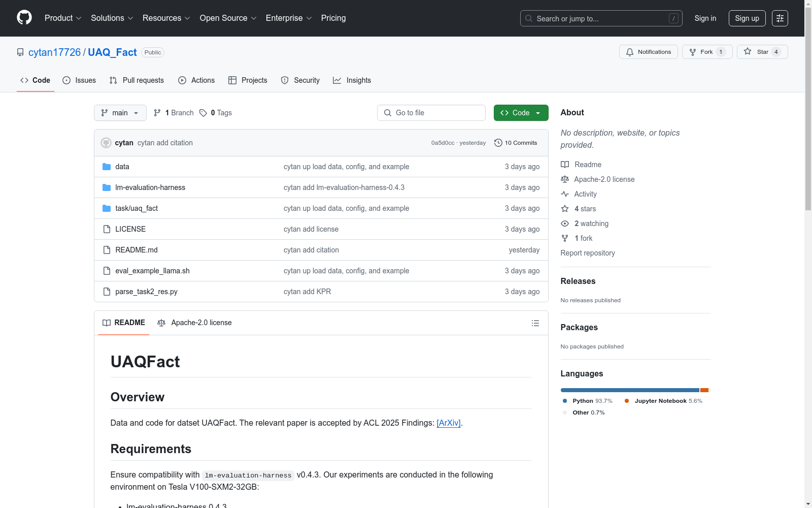
Task: Open the 0a5d0cc commit hash link
Action: [x=443, y=143]
